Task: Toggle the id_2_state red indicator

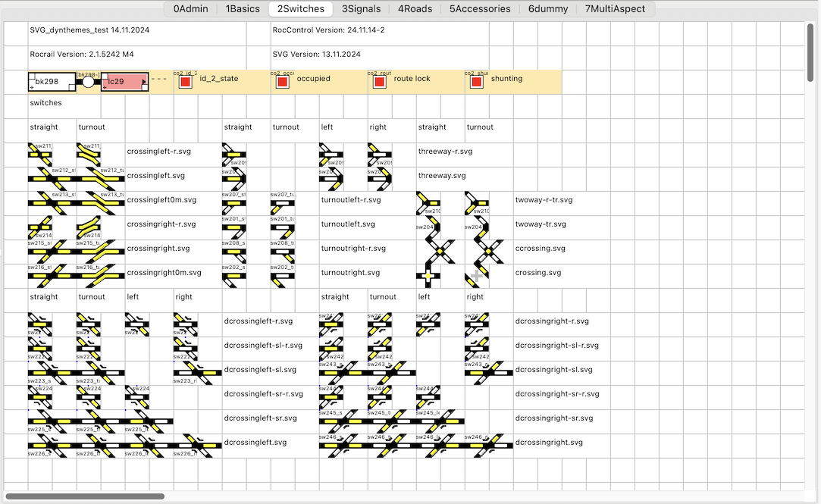Action: pyautogui.click(x=185, y=82)
